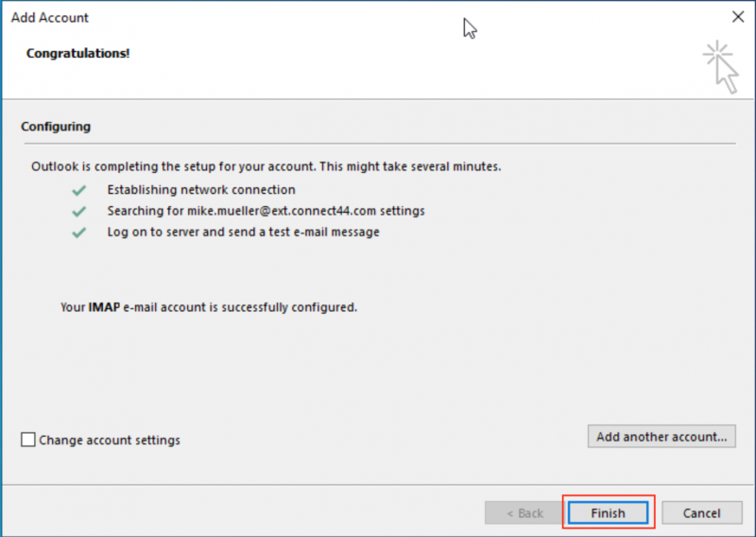This screenshot has height=537, width=756.
Task: Tick the Change account settings checkbox box
Action: point(28,440)
